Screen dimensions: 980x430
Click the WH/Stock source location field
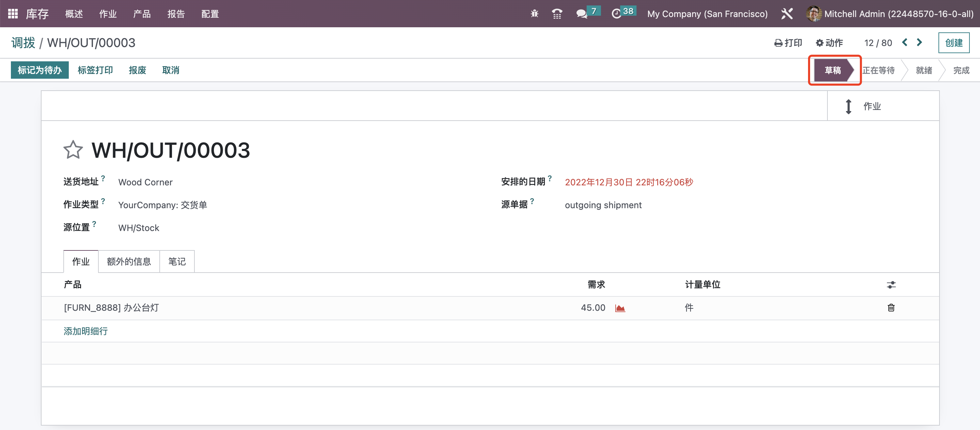coord(139,228)
